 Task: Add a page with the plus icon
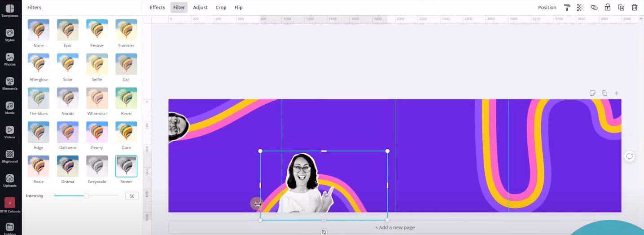point(617,93)
